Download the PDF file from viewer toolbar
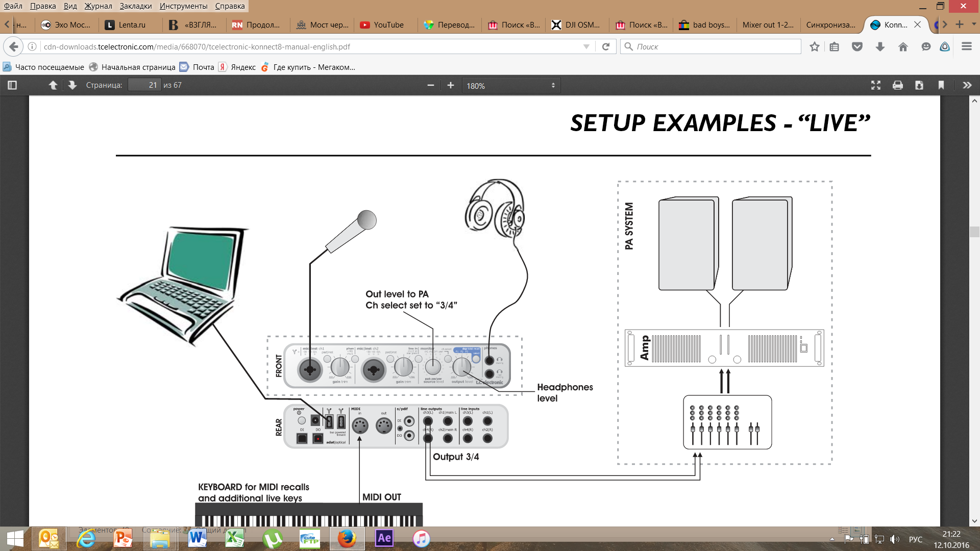This screenshot has width=980, height=551. coord(919,85)
